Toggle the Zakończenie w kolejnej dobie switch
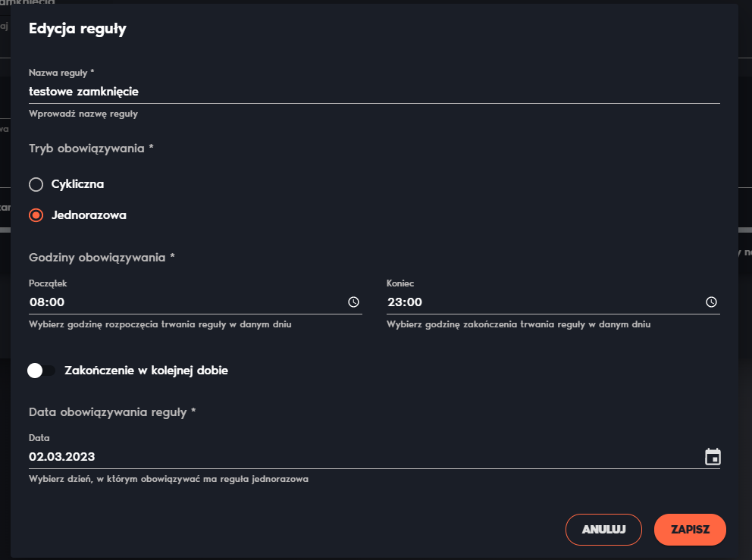 click(x=41, y=371)
